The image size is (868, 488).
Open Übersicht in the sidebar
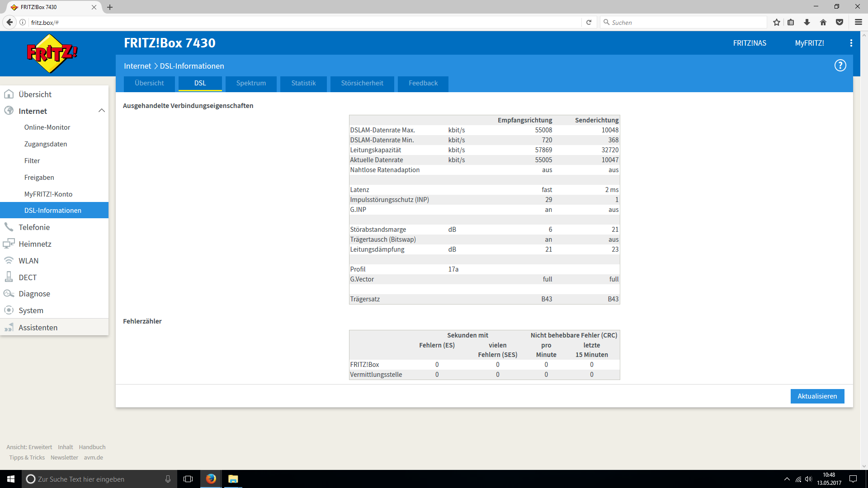click(54, 94)
